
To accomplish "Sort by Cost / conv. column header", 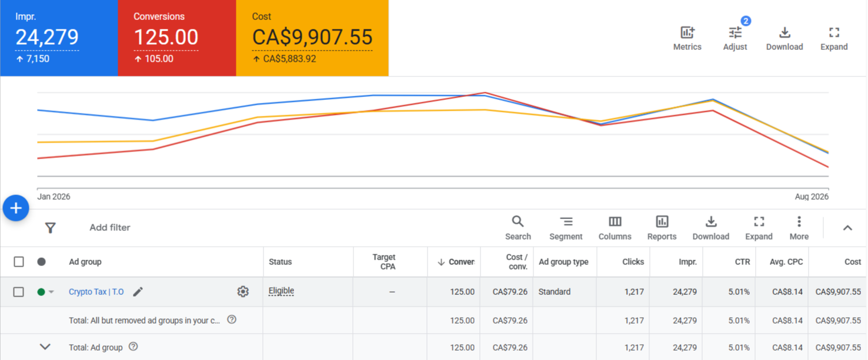I will click(517, 262).
